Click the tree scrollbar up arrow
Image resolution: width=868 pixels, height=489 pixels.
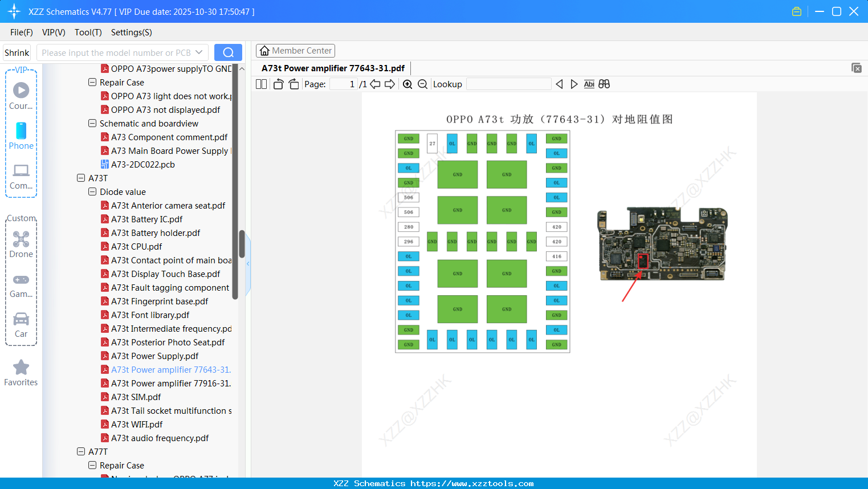pos(242,69)
